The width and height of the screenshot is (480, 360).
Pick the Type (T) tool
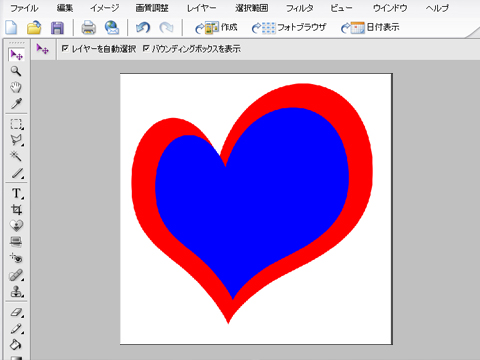pyautogui.click(x=16, y=193)
